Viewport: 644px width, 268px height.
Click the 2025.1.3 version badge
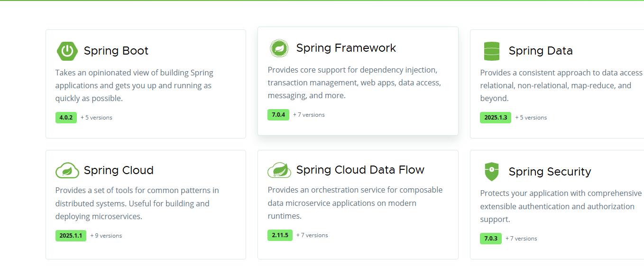[496, 117]
